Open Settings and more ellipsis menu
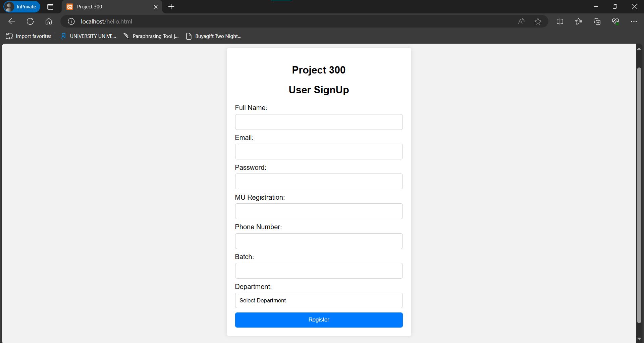Screen dimensions: 644x343 634,21
